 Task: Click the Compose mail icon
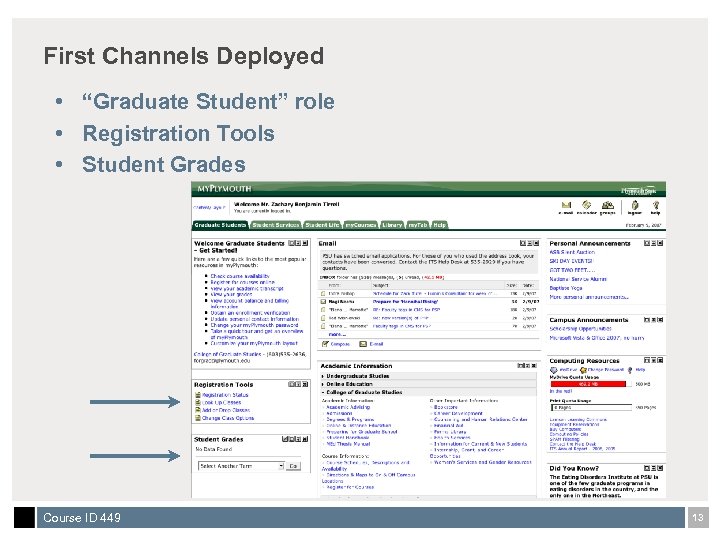(x=325, y=344)
